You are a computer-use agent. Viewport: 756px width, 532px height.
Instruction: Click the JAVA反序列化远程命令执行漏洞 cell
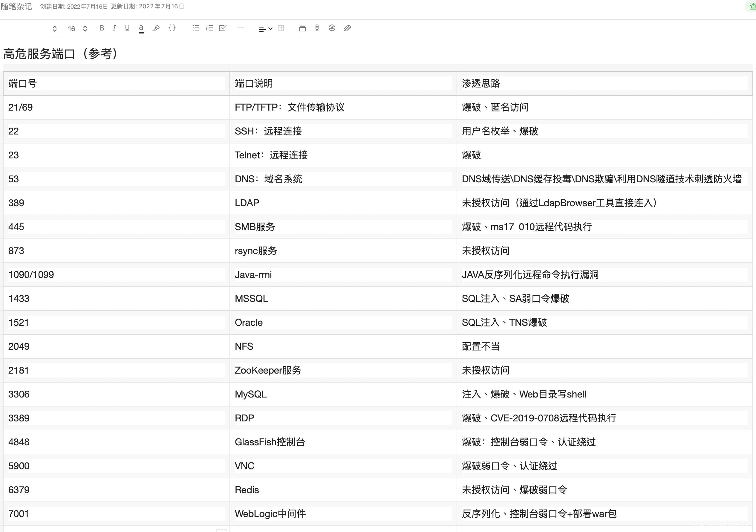pos(605,275)
